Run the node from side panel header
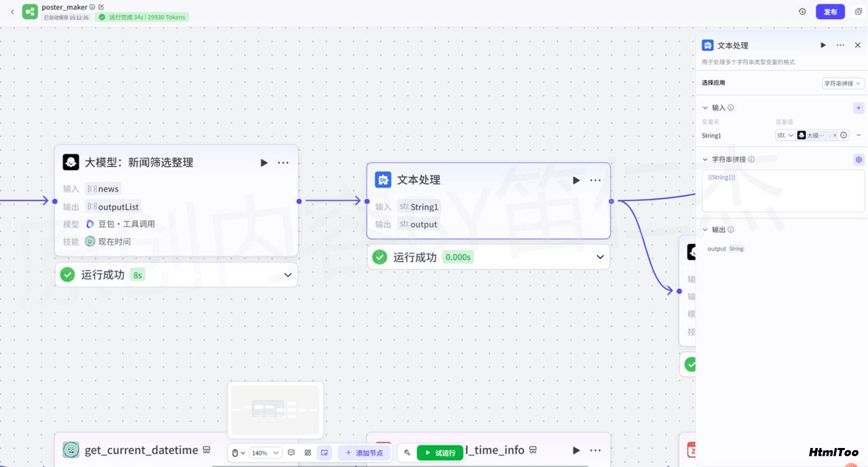Viewport: 868px width, 467px height. 823,45
